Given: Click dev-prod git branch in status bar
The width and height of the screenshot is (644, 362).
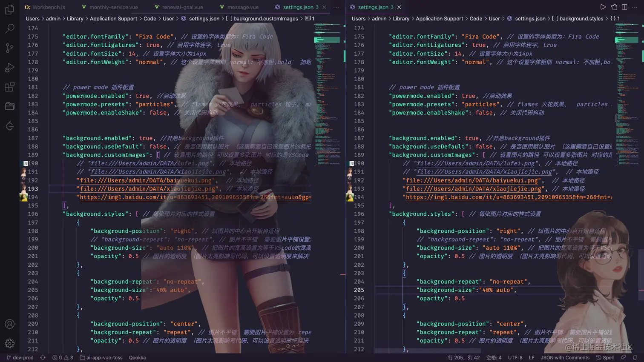Looking at the screenshot, I should pyautogui.click(x=20, y=358).
